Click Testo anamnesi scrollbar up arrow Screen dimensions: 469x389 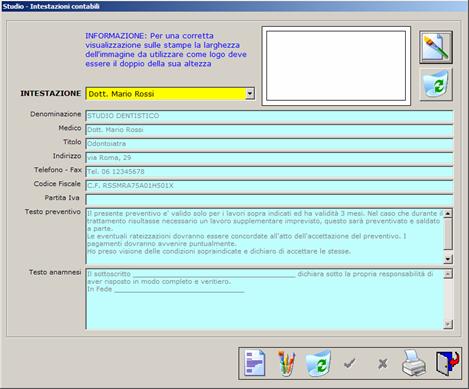448,274
